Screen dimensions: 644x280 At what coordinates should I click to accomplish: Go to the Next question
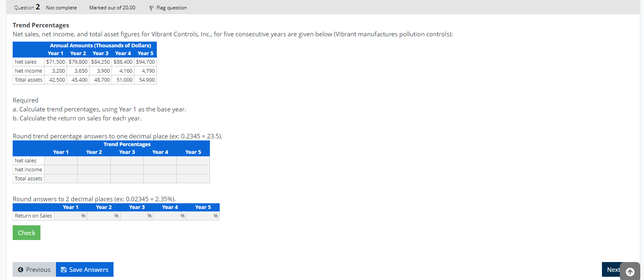coord(613,269)
